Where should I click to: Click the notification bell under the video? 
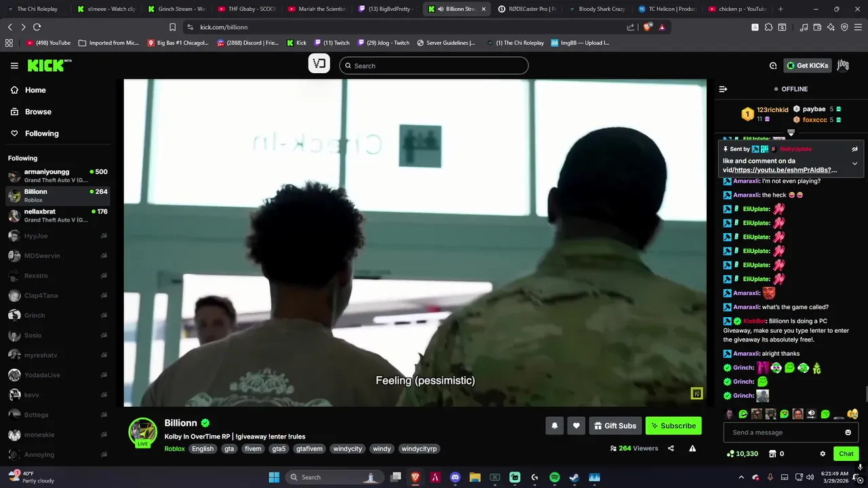point(554,426)
